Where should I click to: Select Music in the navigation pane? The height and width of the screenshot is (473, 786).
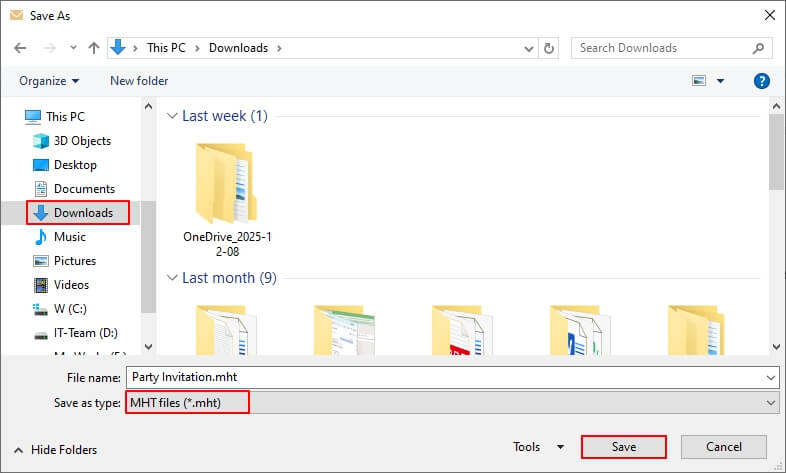pyautogui.click(x=69, y=237)
